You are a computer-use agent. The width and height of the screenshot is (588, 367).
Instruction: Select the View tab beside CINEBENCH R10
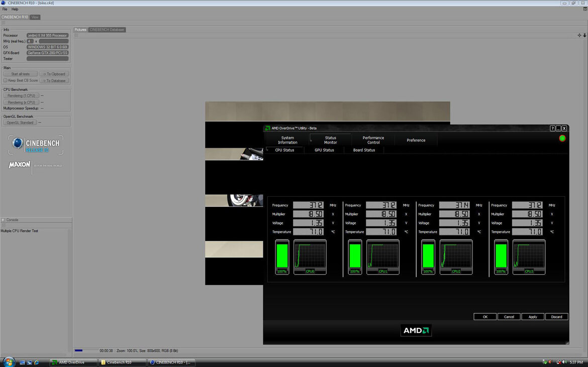click(x=35, y=17)
